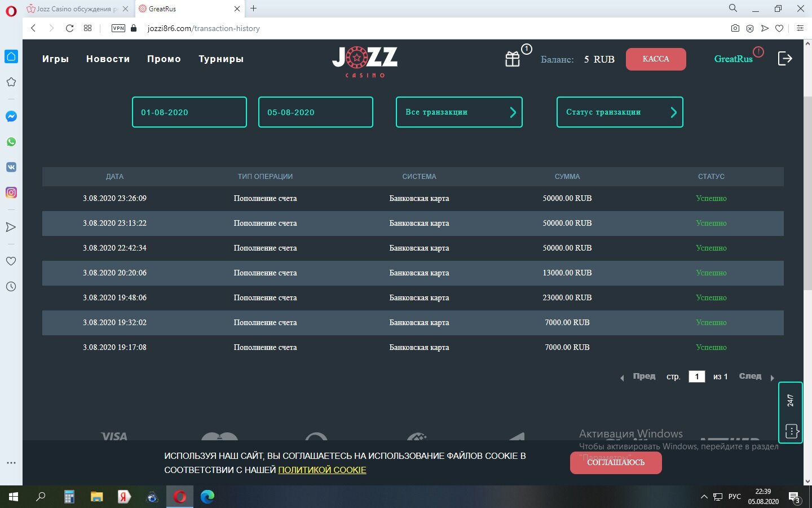The width and height of the screenshot is (812, 508).
Task: Click the red КАССА button
Action: point(656,59)
